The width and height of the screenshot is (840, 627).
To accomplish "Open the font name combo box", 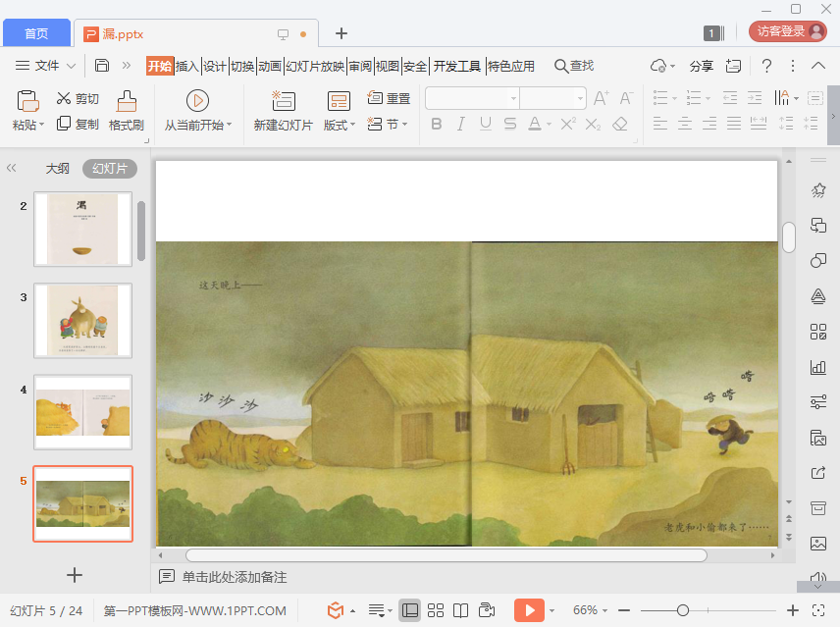I will (472, 98).
